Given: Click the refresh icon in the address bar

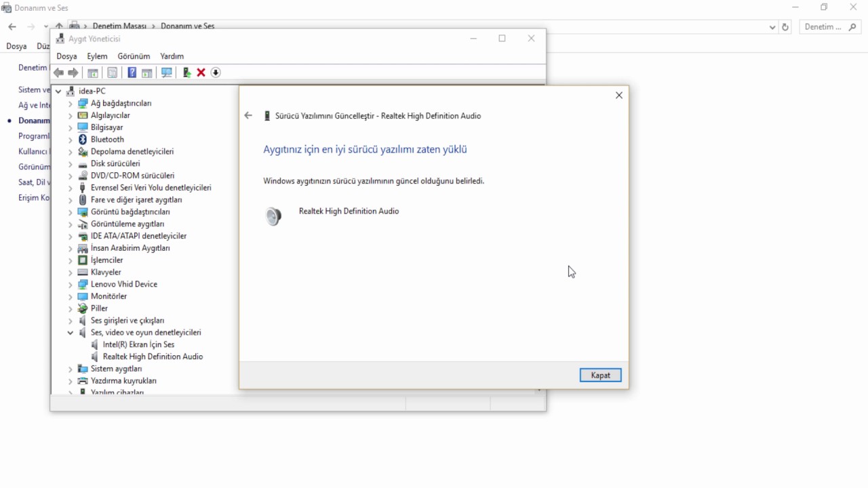Looking at the screenshot, I should click(x=785, y=27).
